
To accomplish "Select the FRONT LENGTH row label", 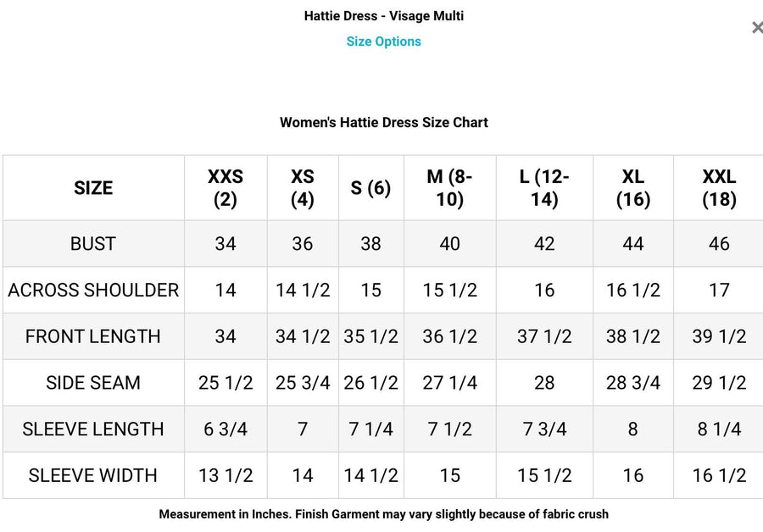I will click(93, 336).
